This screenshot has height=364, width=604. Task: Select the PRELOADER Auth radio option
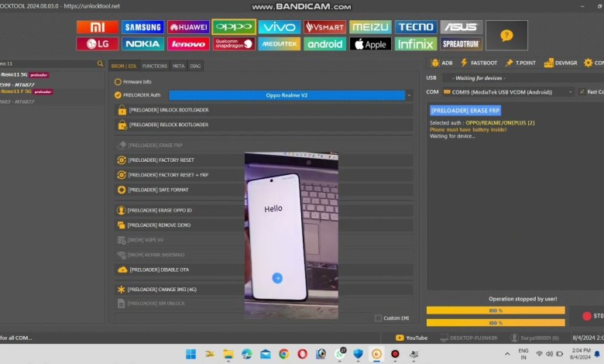[x=118, y=95]
